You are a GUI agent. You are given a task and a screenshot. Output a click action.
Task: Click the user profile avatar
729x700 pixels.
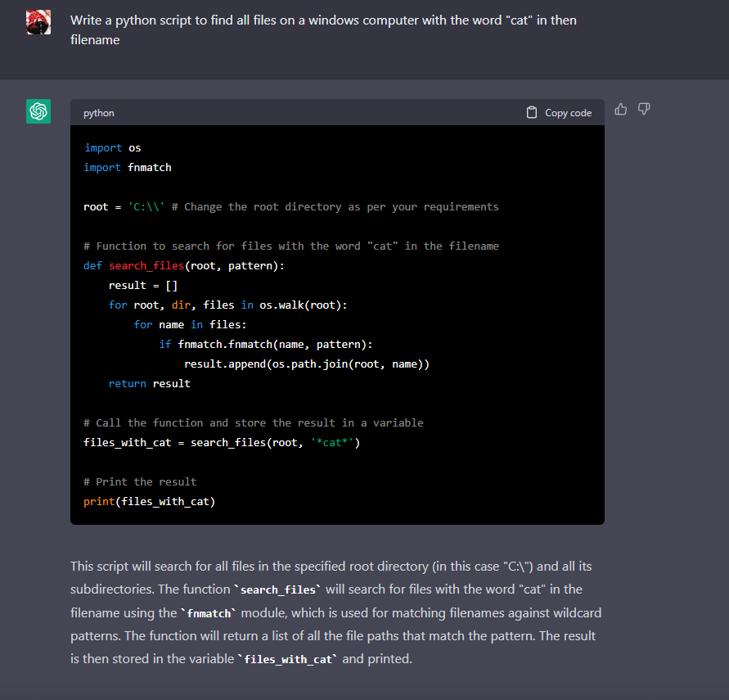38,22
